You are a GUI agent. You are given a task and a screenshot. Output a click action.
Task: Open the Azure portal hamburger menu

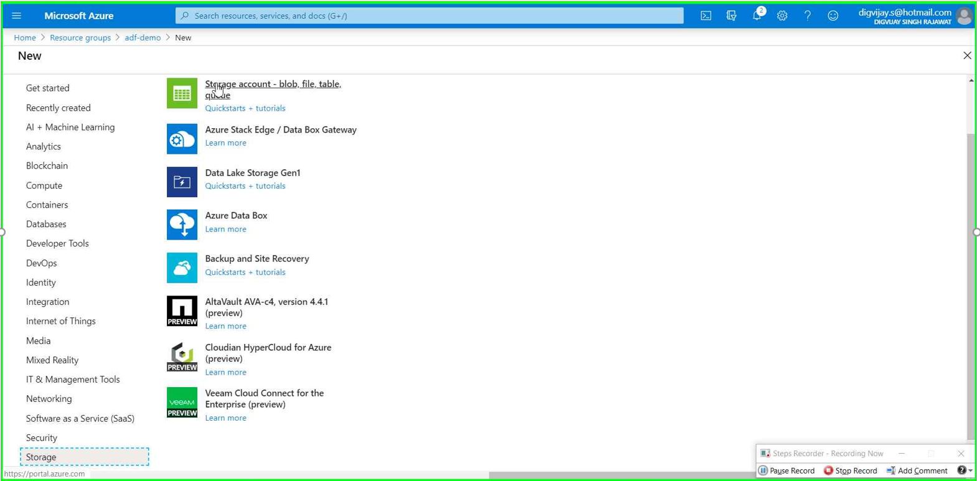click(17, 16)
